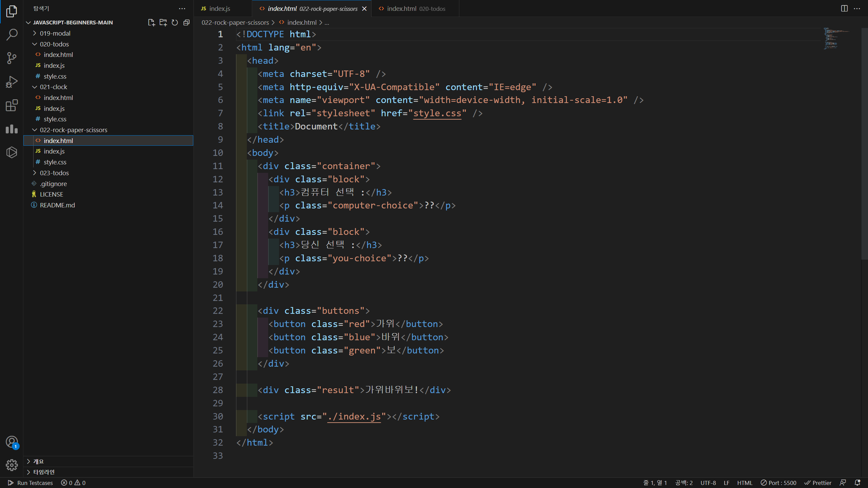Image resolution: width=868 pixels, height=488 pixels.
Task: Switch to the index.js editor tab
Action: tap(219, 8)
